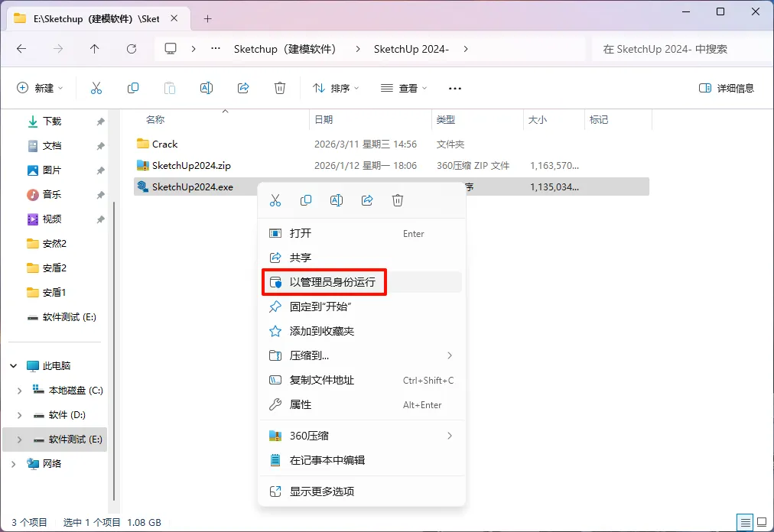Open the 新建 dropdown button
The width and height of the screenshot is (774, 532).
[x=40, y=89]
